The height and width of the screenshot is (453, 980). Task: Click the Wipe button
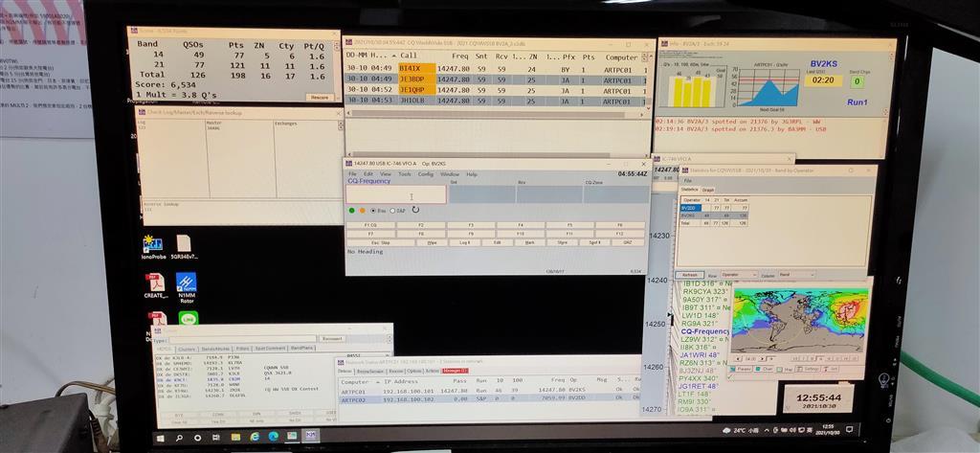pyautogui.click(x=432, y=242)
